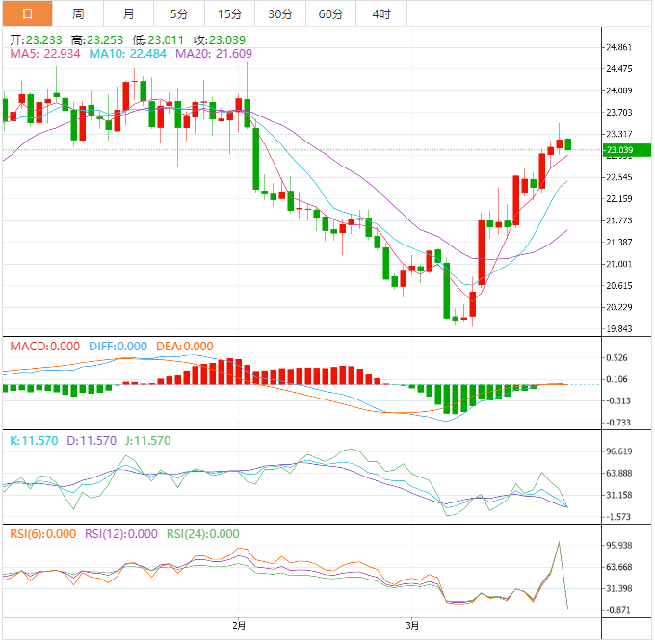Open the 4时 four-hour chart tab
Screen dimensions: 655x644
(x=380, y=13)
